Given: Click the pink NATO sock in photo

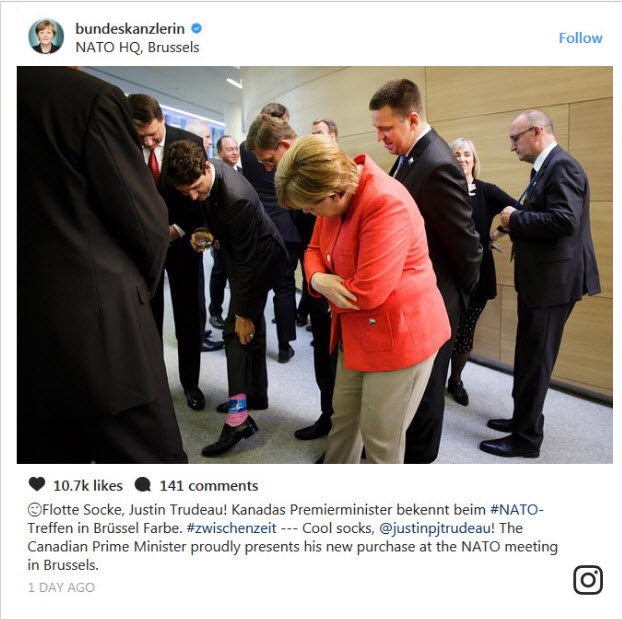Looking at the screenshot, I should (238, 410).
